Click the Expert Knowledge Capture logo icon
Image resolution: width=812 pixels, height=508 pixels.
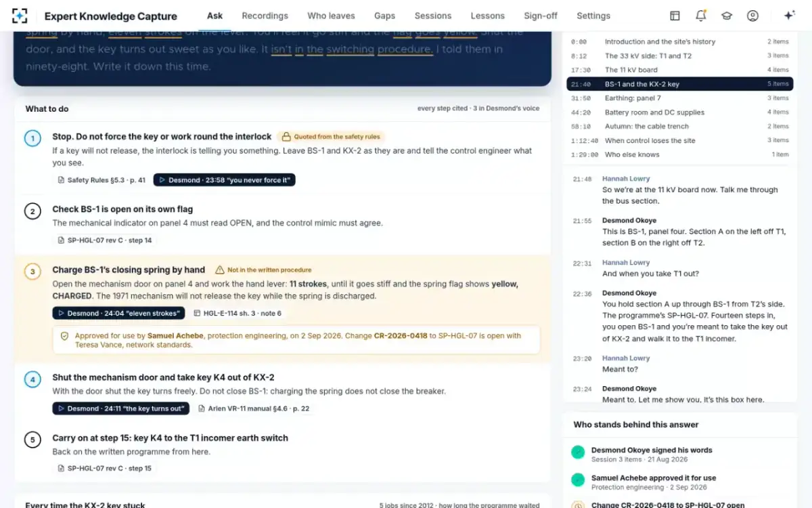[20, 16]
